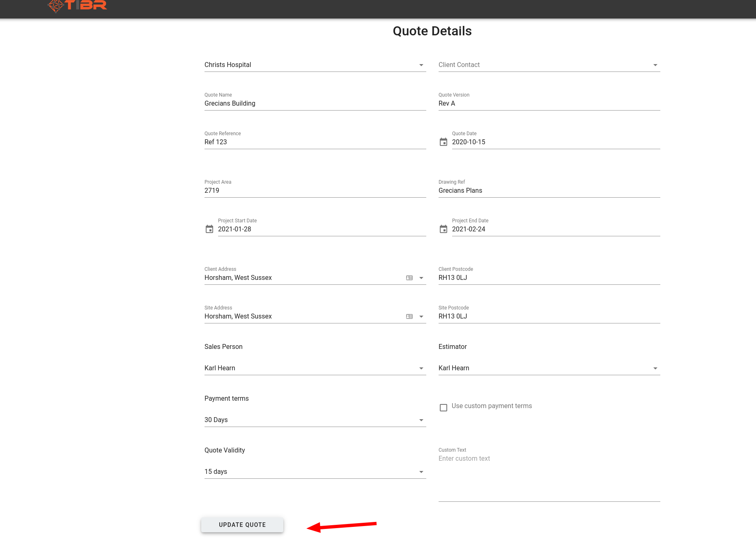Viewport: 756px width, 554px height.
Task: Open the Quote Validity 15 days dropdown
Action: pyautogui.click(x=421, y=472)
